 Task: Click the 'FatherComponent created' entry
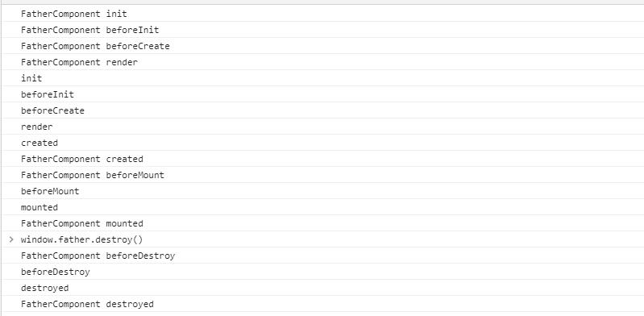(82, 159)
